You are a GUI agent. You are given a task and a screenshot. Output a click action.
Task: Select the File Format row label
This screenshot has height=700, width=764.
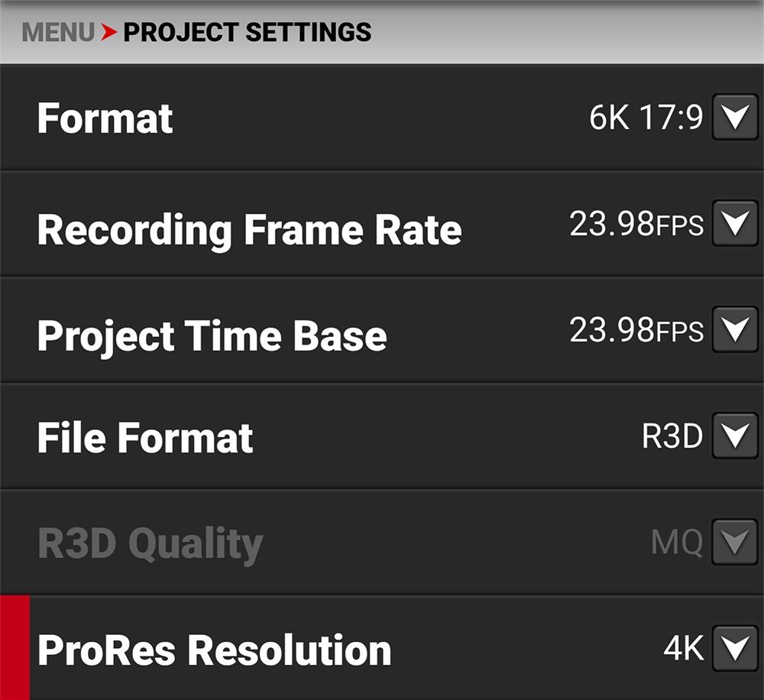(145, 438)
